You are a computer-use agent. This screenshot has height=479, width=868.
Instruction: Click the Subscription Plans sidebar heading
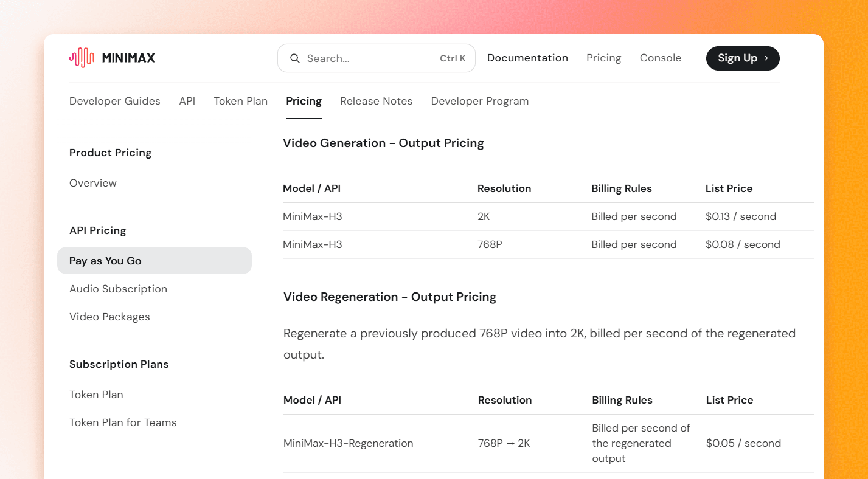click(x=119, y=364)
